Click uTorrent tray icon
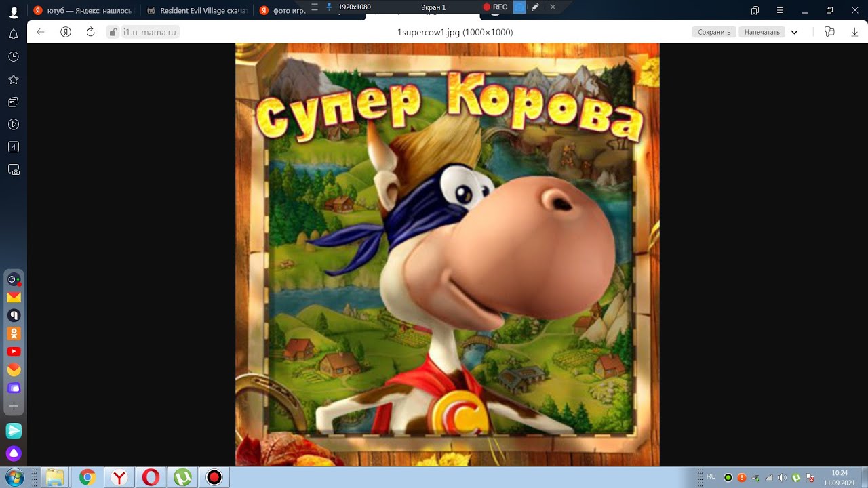Screen dimensions: 868x488 click(797, 477)
